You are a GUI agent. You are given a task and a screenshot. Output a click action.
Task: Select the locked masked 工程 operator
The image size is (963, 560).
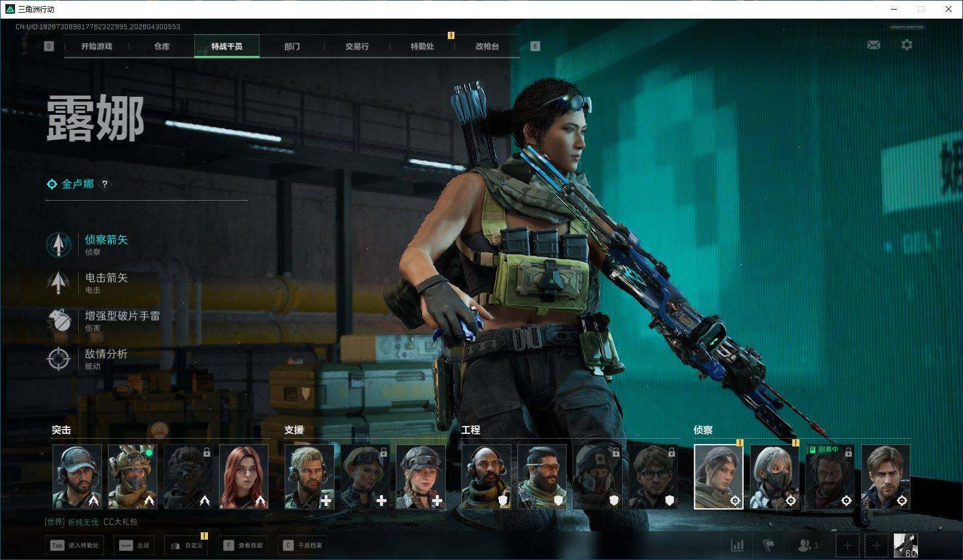(598, 476)
